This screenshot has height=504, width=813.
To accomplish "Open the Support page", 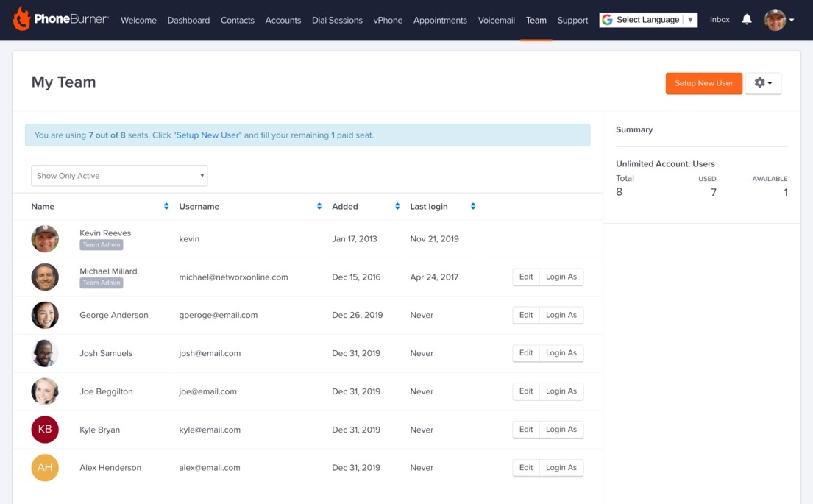I will (x=572, y=20).
